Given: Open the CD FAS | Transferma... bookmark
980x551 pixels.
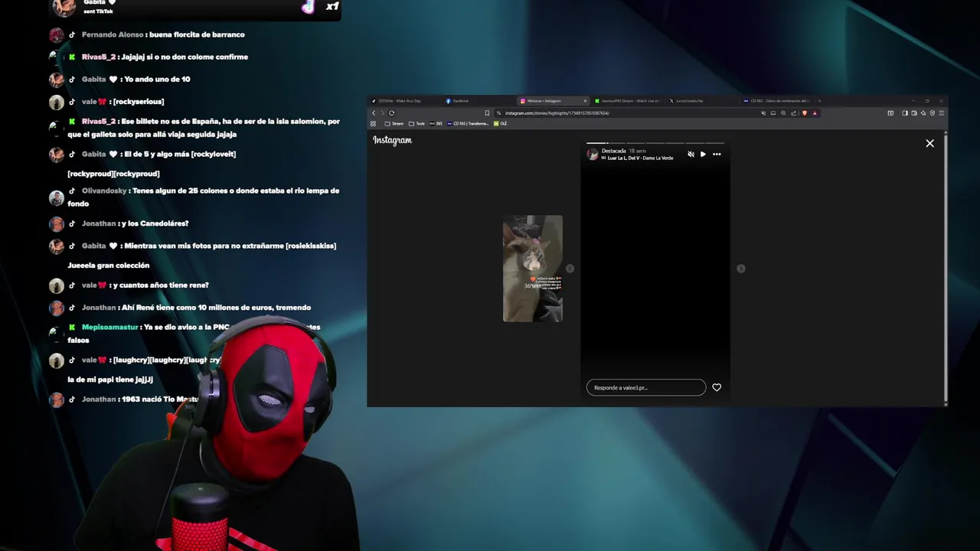Looking at the screenshot, I should (x=467, y=123).
